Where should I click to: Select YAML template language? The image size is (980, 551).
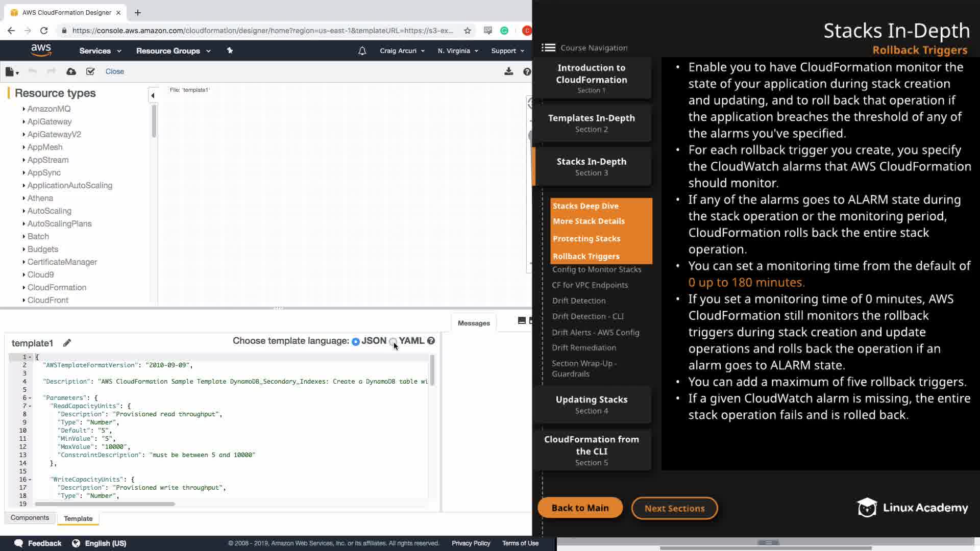393,341
